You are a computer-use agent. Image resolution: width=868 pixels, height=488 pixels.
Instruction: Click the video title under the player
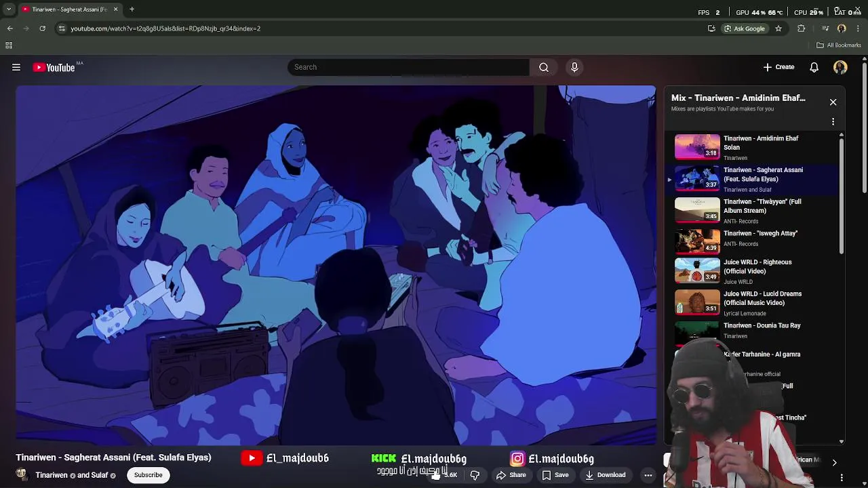click(113, 457)
